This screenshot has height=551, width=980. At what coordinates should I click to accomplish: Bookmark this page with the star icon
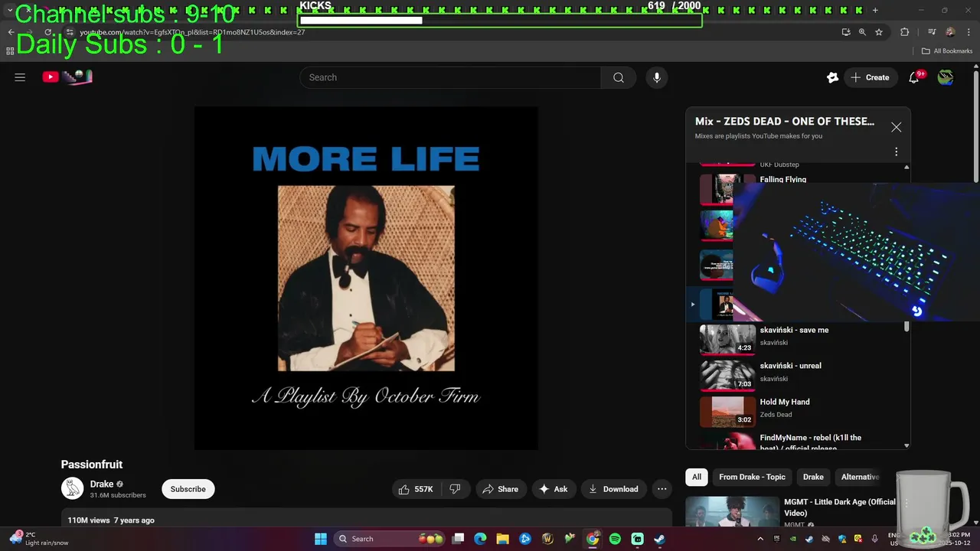pos(879,32)
